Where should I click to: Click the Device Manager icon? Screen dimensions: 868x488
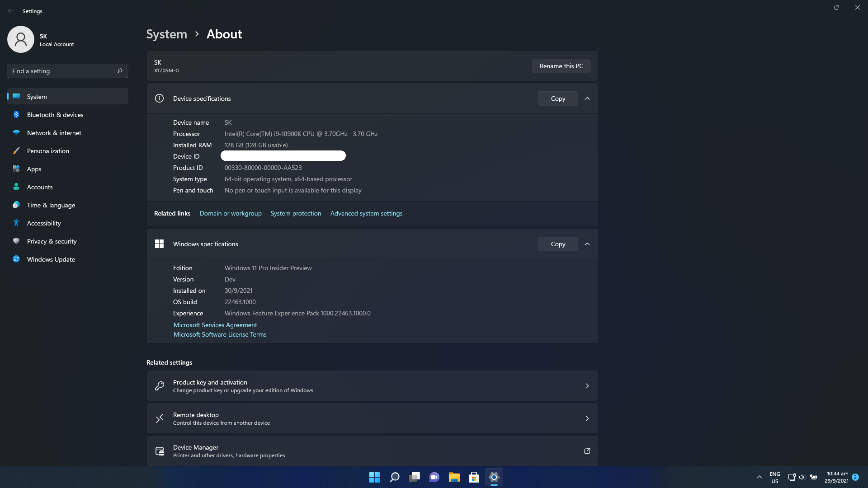tap(160, 451)
